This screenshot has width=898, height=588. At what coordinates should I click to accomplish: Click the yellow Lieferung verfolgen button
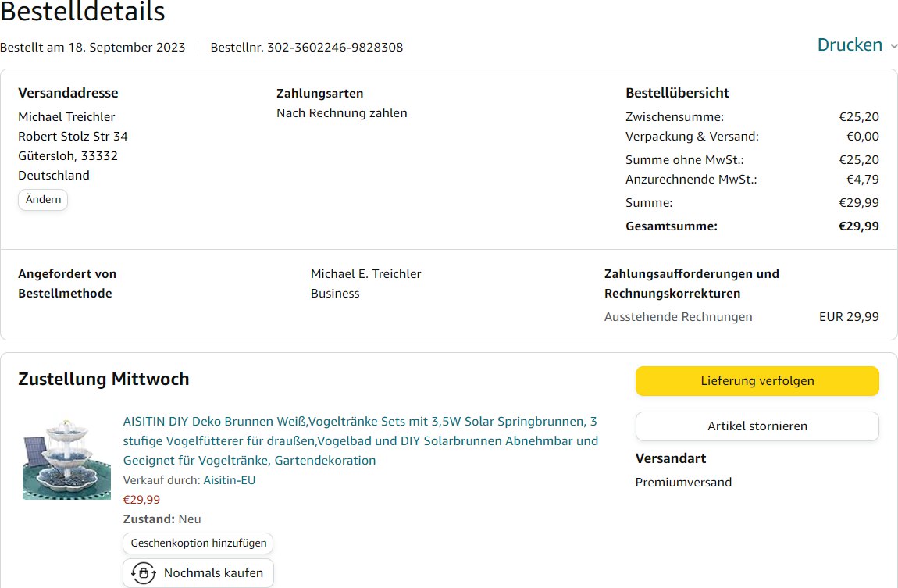click(757, 381)
